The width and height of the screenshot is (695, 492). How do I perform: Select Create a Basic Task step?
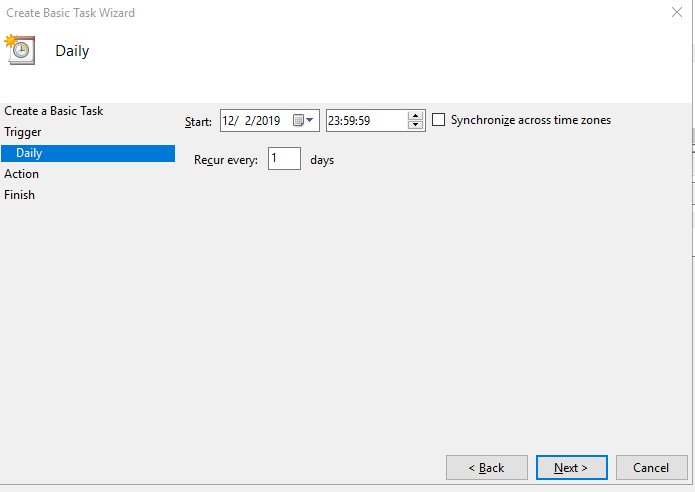[54, 111]
